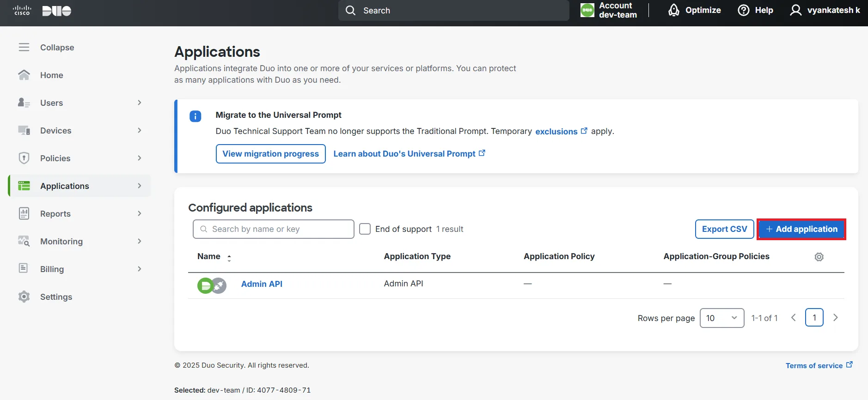868x400 pixels.
Task: Click the Help question mark icon
Action: coord(744,10)
